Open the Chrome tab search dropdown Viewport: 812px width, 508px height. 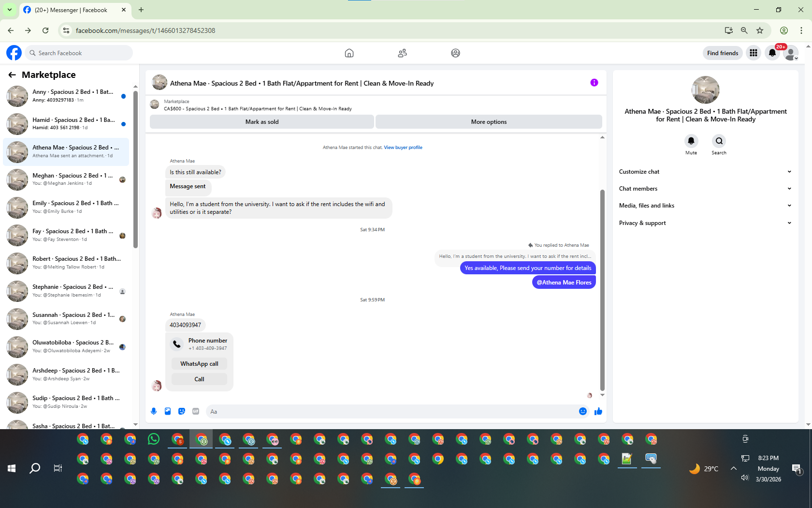[9, 10]
